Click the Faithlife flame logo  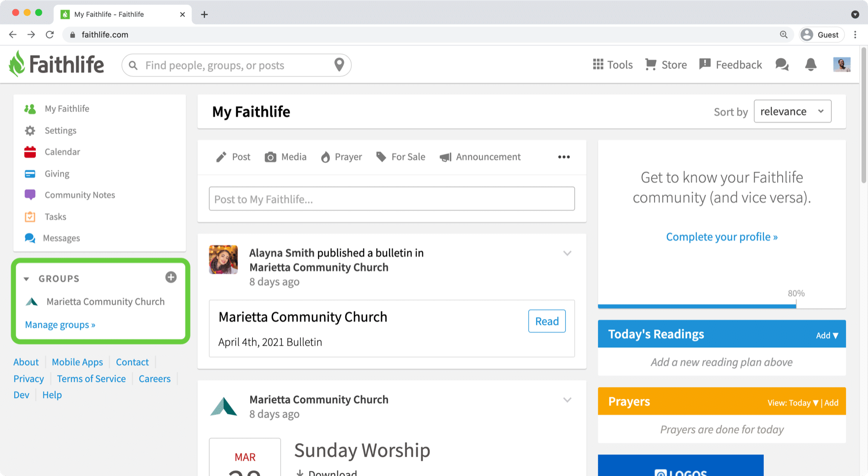pos(17,64)
